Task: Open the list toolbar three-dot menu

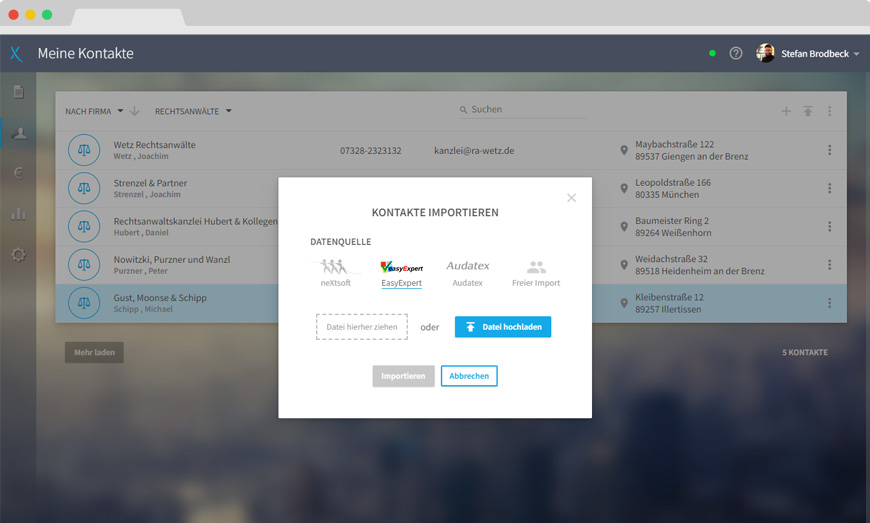Action: point(829,111)
